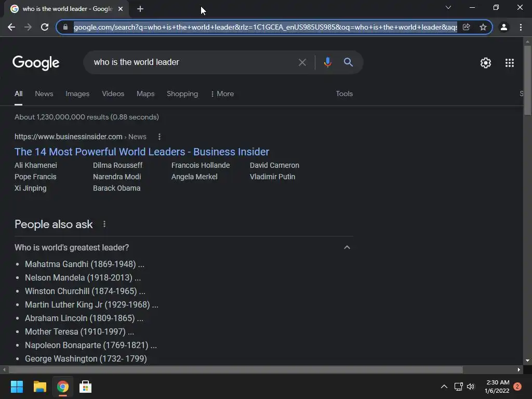
Task: Bookmark this tab with the star icon
Action: (483, 27)
